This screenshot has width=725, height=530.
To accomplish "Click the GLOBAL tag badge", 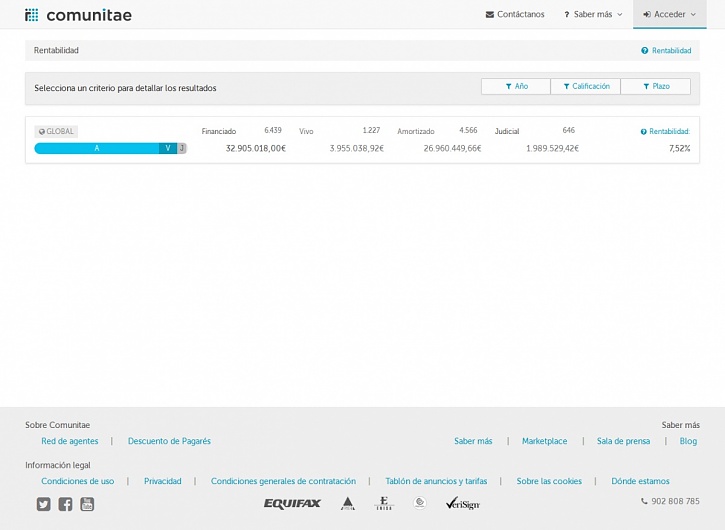I will (x=56, y=131).
